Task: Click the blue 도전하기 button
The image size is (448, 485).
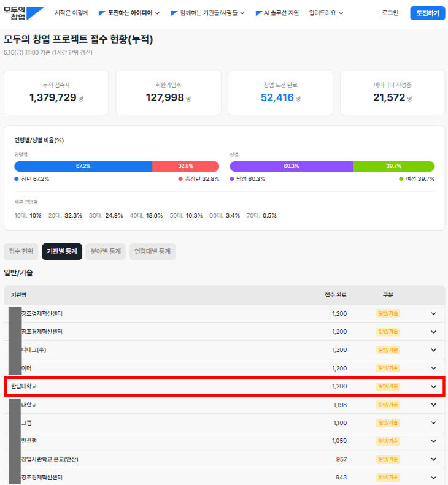Action: (x=428, y=13)
